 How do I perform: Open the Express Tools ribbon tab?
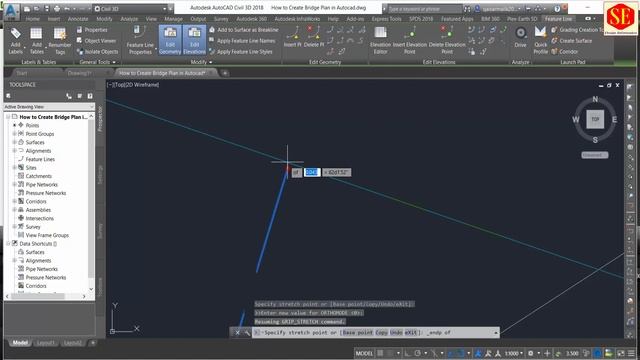[386, 19]
